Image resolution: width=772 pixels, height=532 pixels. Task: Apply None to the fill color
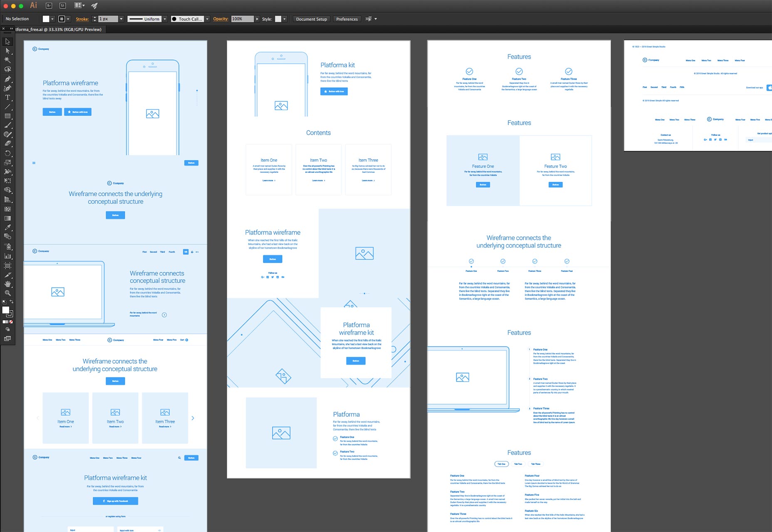click(x=11, y=321)
